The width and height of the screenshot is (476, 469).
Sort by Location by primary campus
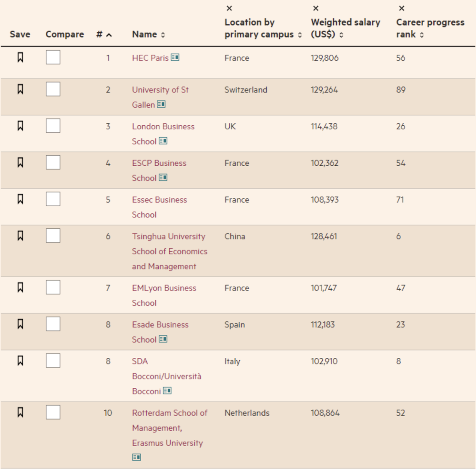click(x=300, y=35)
